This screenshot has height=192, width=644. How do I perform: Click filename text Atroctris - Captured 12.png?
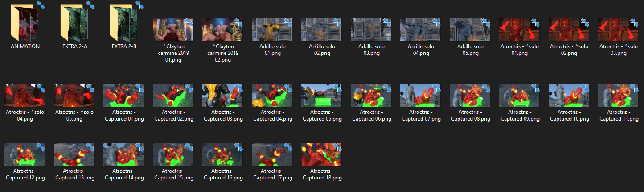25,174
